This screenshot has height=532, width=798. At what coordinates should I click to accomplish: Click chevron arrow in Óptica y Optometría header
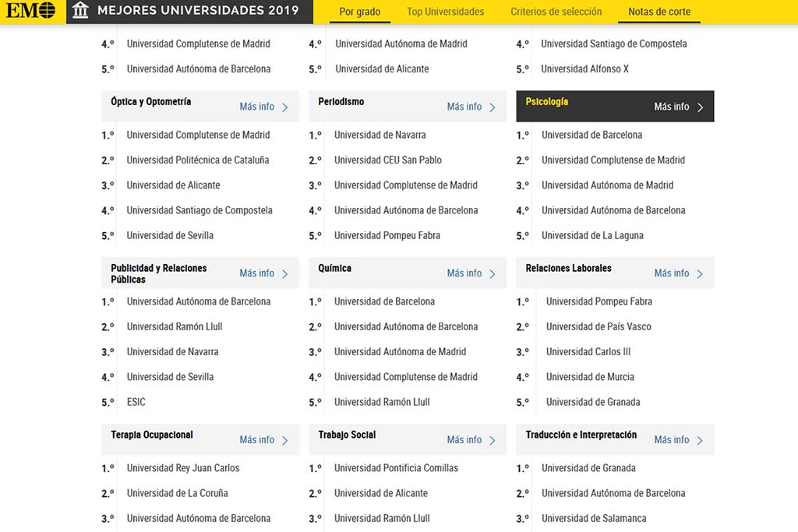[x=285, y=107]
